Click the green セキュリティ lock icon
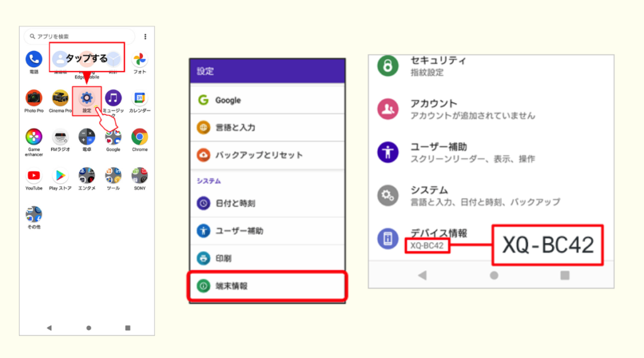Image resolution: width=644 pixels, height=358 pixels. click(387, 66)
